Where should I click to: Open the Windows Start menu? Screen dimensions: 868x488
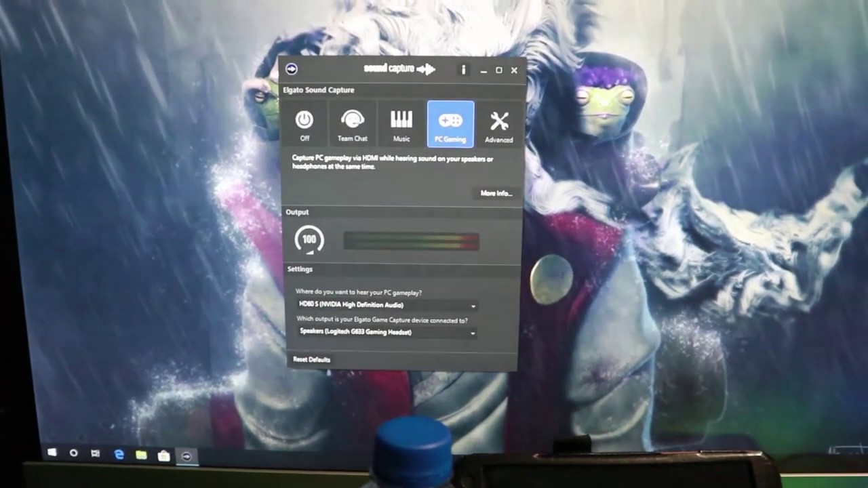[52, 452]
